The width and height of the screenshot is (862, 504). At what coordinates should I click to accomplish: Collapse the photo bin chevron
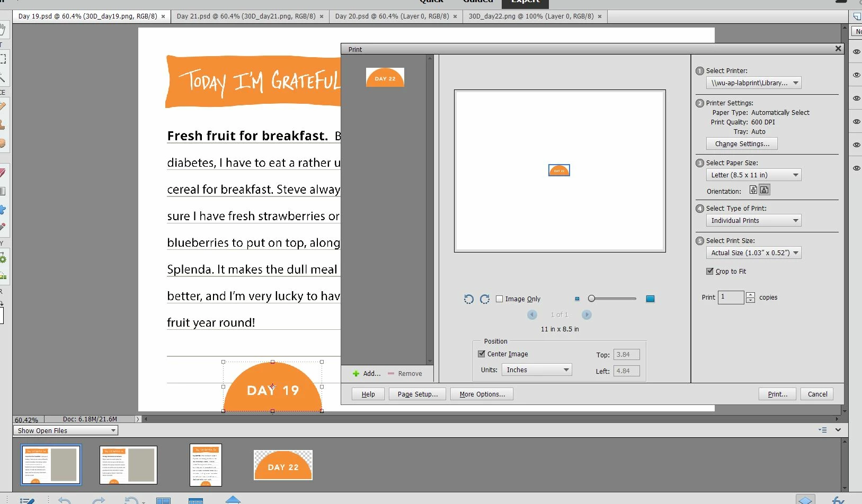[x=838, y=430]
